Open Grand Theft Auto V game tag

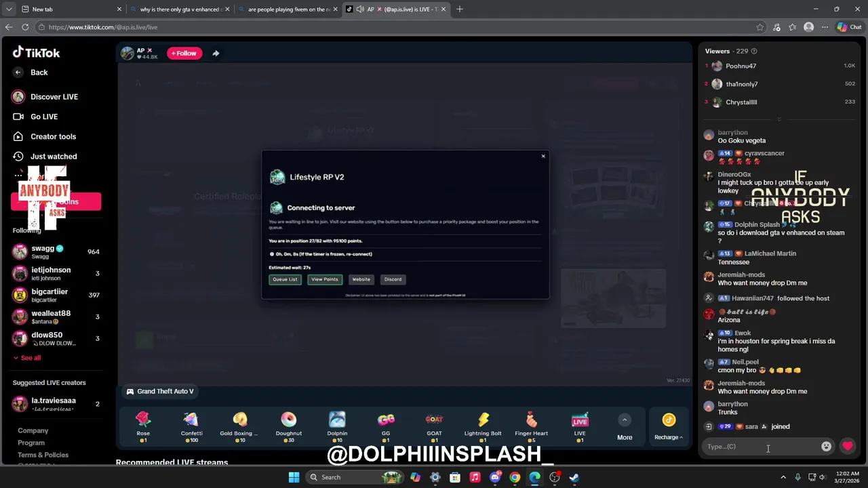[x=160, y=391]
